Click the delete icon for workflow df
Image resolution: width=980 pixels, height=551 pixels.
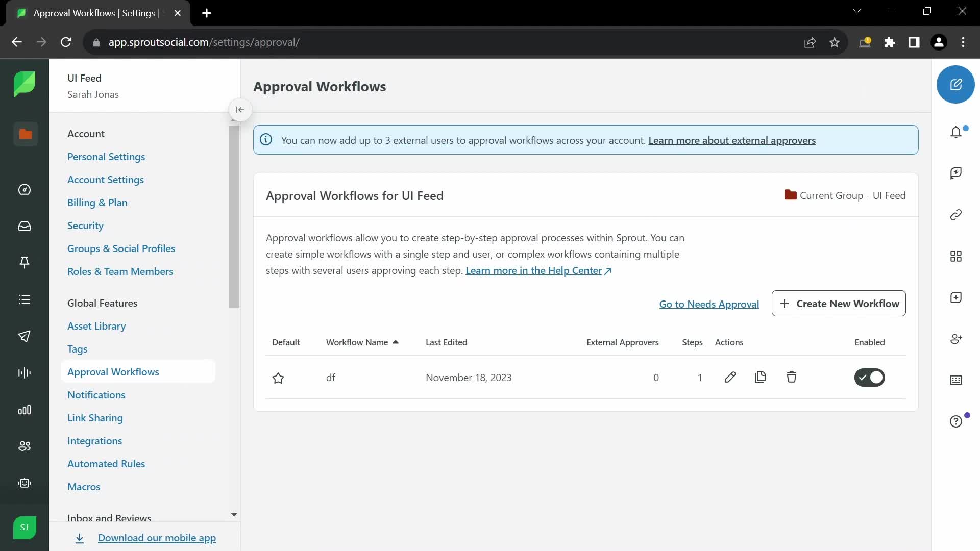[792, 378]
